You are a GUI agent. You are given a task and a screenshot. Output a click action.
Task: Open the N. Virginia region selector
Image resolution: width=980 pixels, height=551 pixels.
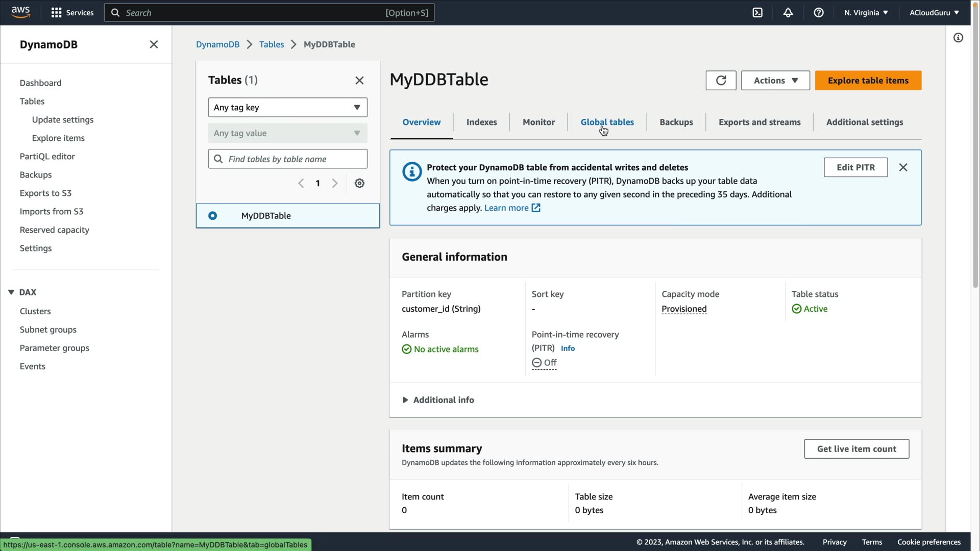[866, 13]
